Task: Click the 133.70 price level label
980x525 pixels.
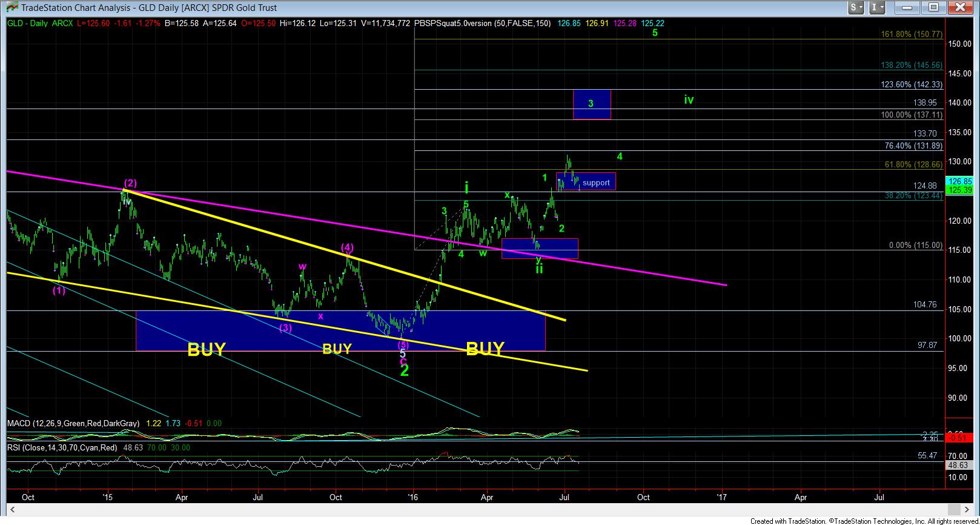Action: (x=925, y=133)
